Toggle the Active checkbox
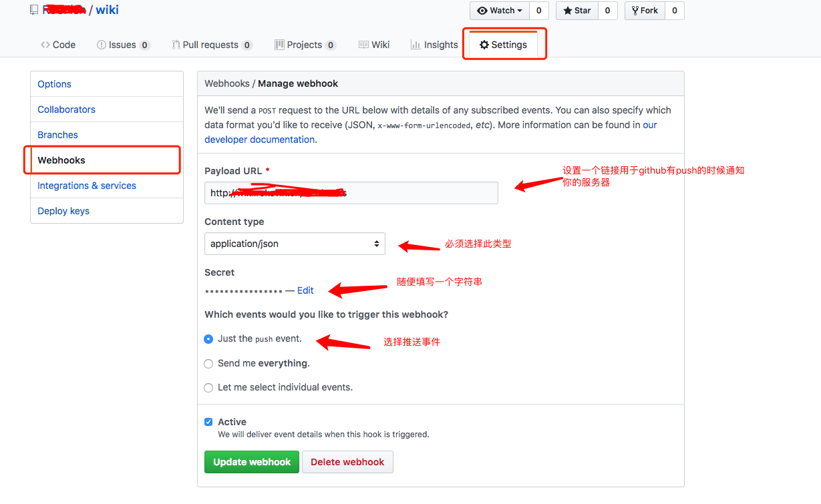821x504 pixels. pos(208,422)
